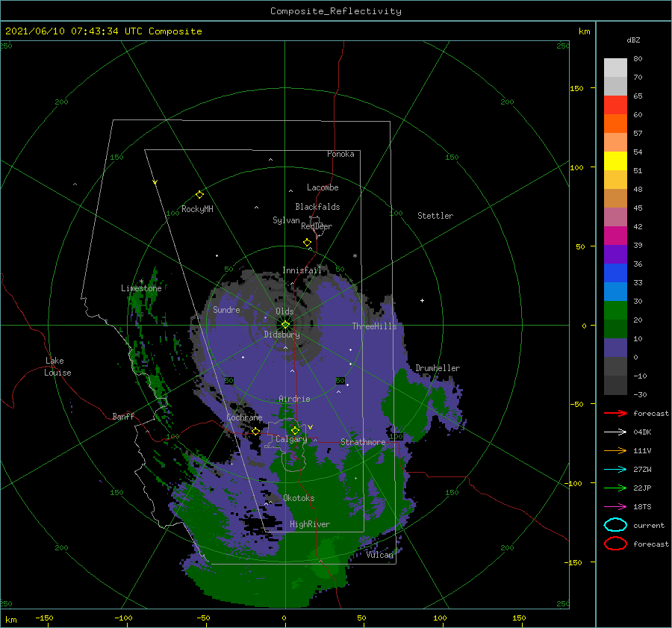This screenshot has height=628, width=672.
Task: Click the yellow diamond marker south of RedDeer
Action: [x=308, y=242]
